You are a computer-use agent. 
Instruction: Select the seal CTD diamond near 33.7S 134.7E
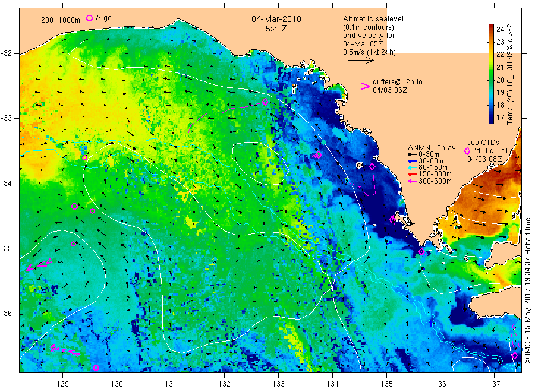(x=372, y=167)
